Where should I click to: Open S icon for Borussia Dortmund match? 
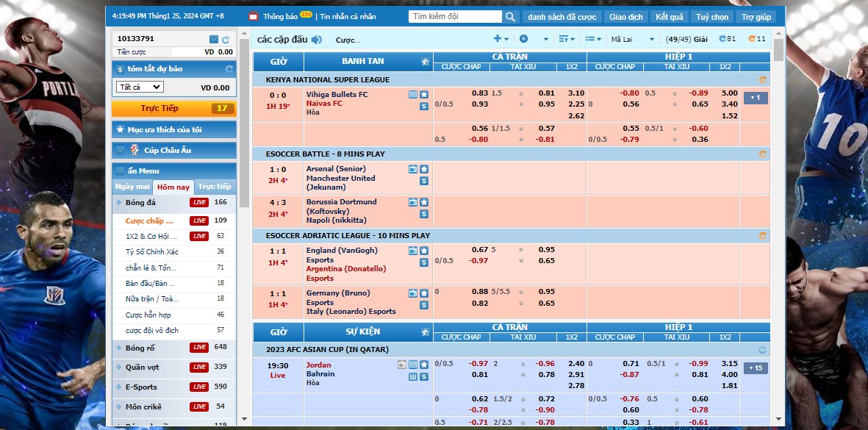point(424,214)
